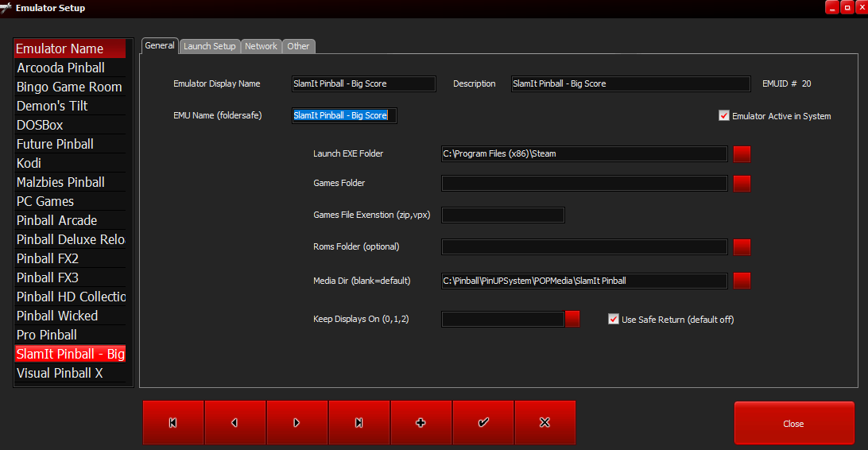Click the Games File Extension input field
This screenshot has width=868, height=450.
coord(502,215)
